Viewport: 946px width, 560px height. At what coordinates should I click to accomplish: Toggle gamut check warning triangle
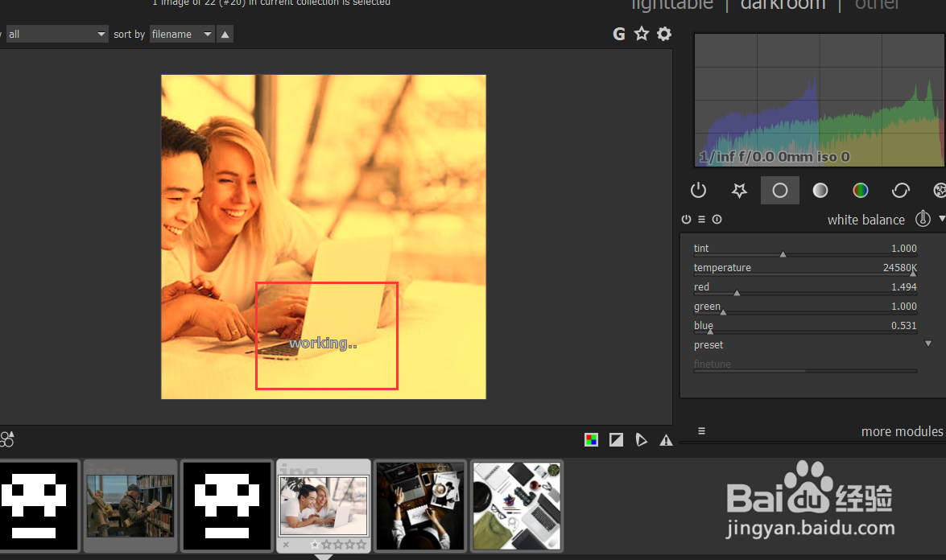click(x=666, y=441)
